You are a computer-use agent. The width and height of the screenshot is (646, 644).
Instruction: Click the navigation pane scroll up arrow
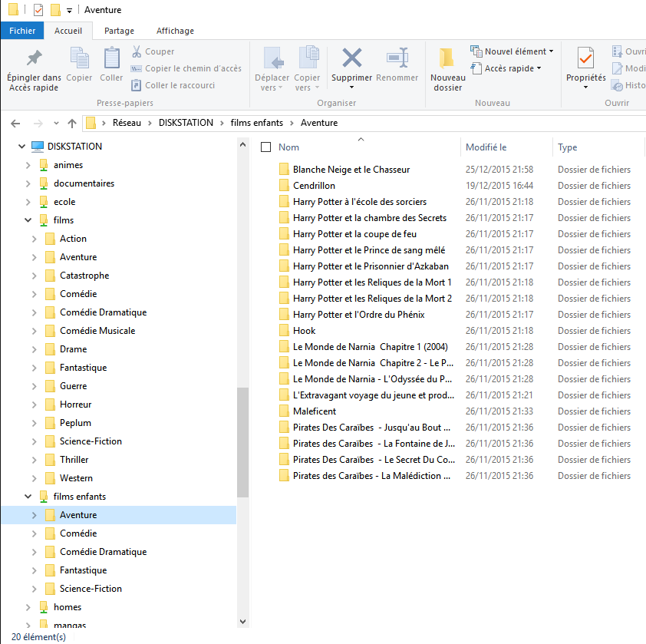(242, 145)
